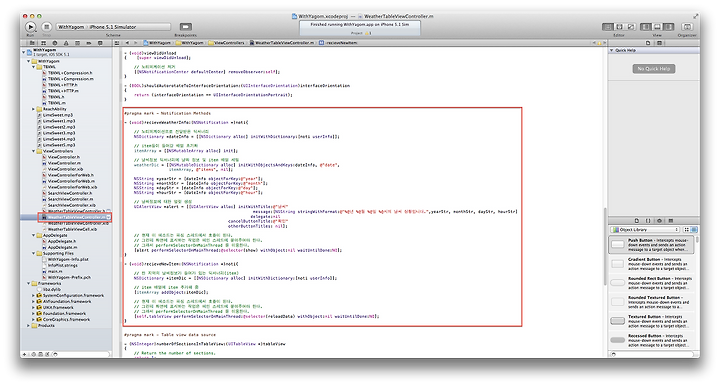The image size is (720, 386).
Task: Select the Assistant editor button
Action: pos(619,27)
